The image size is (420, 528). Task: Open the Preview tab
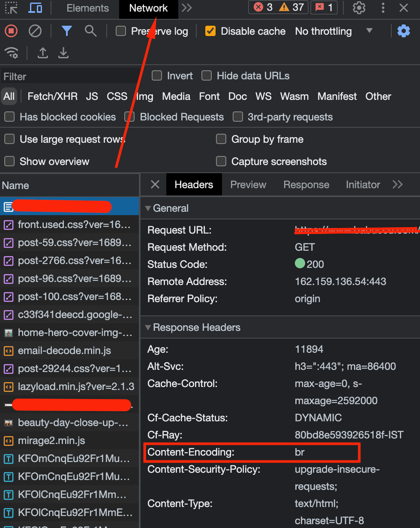248,185
